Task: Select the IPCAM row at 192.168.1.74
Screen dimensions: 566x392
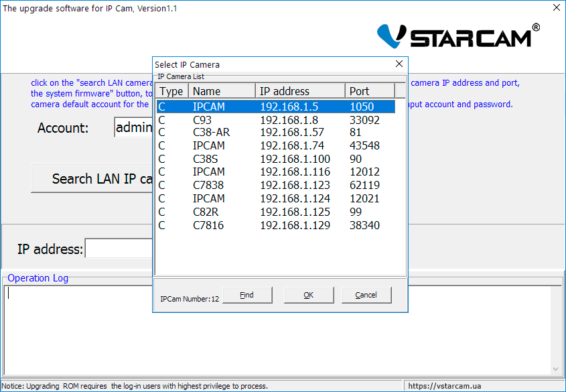Action: click(x=276, y=145)
